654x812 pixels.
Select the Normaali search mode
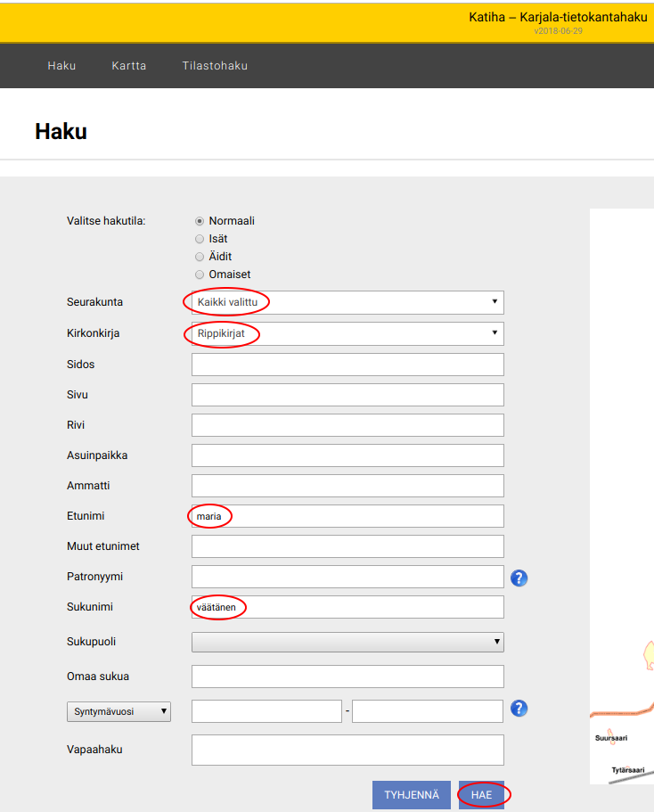[x=200, y=221]
